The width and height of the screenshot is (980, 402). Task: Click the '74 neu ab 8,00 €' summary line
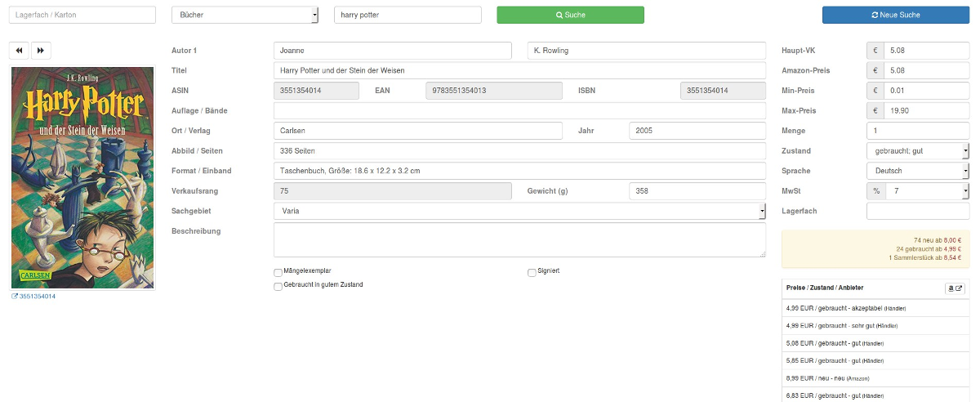pyautogui.click(x=938, y=240)
